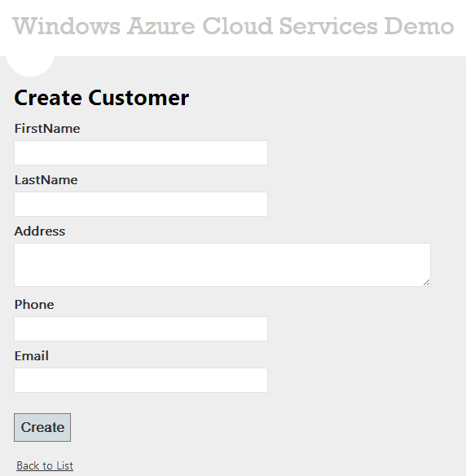Follow the Back to List link

(x=45, y=465)
